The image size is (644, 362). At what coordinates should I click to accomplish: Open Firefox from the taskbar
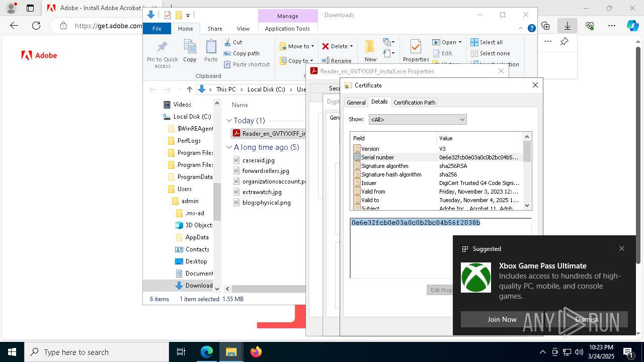click(256, 352)
